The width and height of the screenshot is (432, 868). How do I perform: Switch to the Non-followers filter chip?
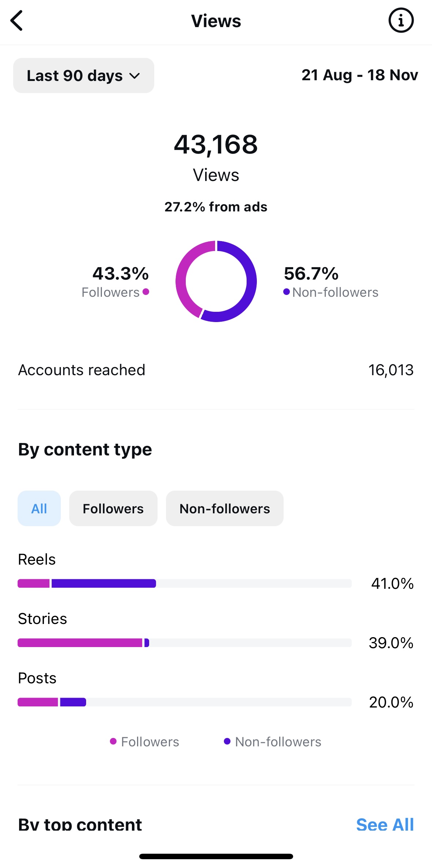225,509
